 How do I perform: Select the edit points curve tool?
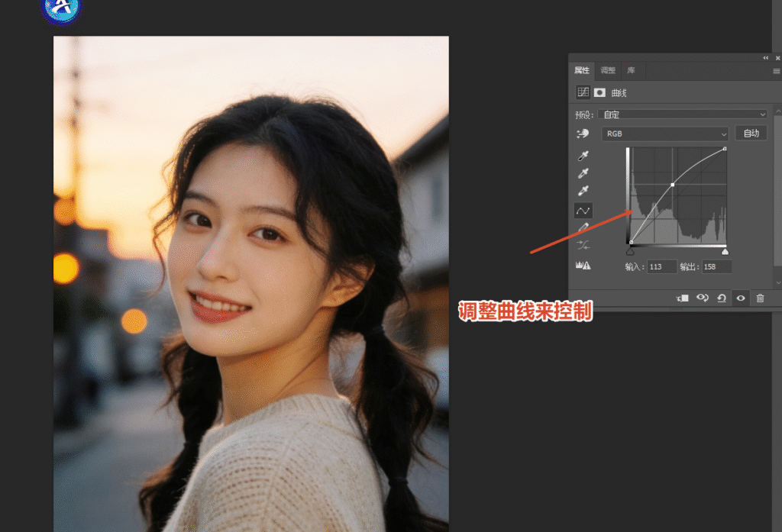point(583,211)
